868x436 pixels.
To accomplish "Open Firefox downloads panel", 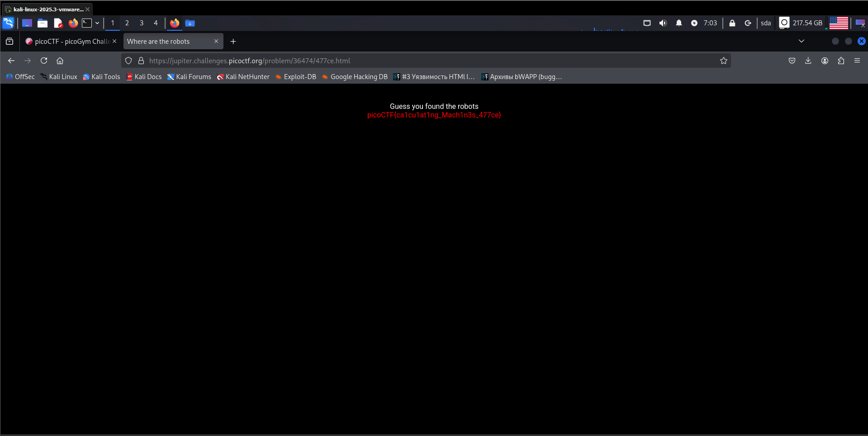I will 808,61.
